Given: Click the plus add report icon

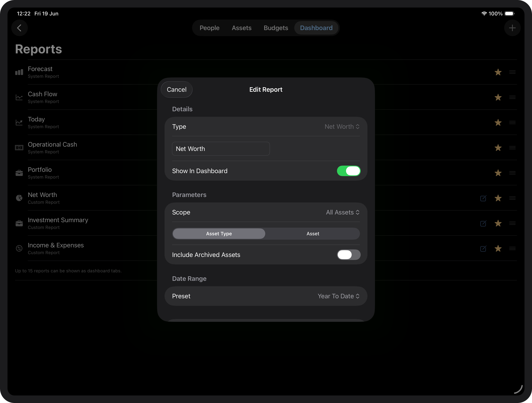Looking at the screenshot, I should click(512, 28).
